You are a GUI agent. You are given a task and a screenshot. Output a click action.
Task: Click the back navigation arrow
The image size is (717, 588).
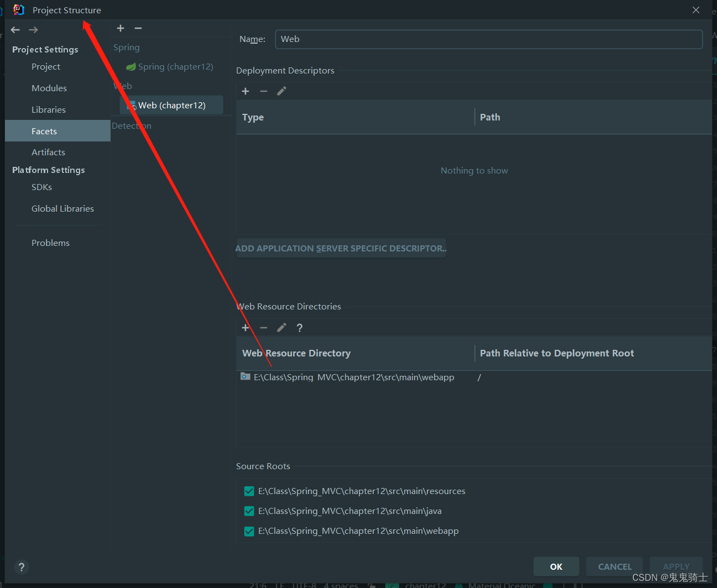click(x=15, y=30)
